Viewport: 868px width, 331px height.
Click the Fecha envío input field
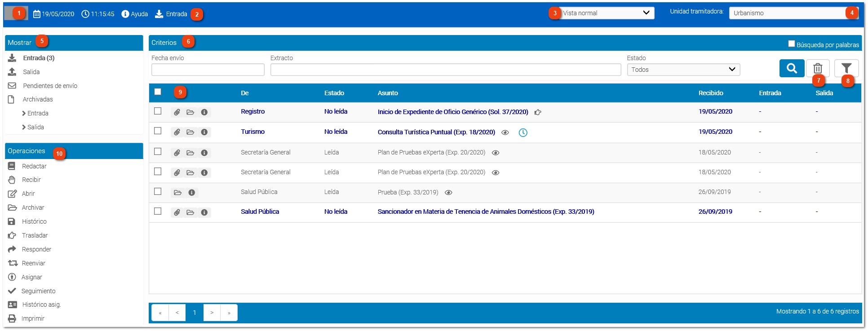point(208,70)
